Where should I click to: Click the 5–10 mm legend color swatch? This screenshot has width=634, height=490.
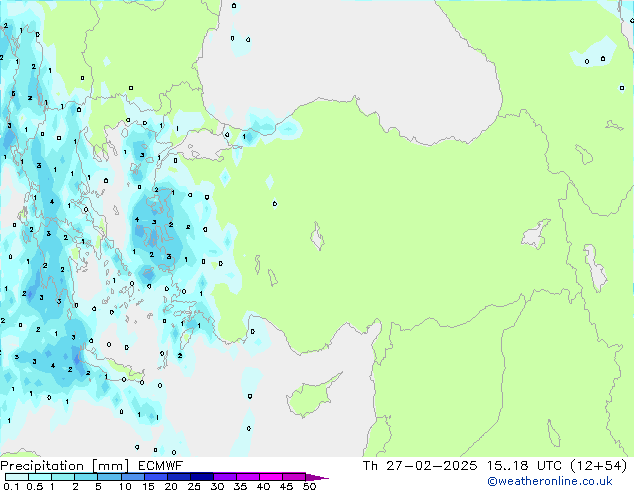click(x=110, y=477)
